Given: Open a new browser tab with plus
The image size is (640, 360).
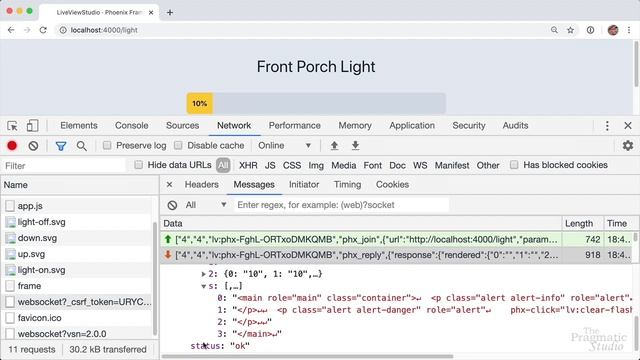Looking at the screenshot, I should click(170, 13).
